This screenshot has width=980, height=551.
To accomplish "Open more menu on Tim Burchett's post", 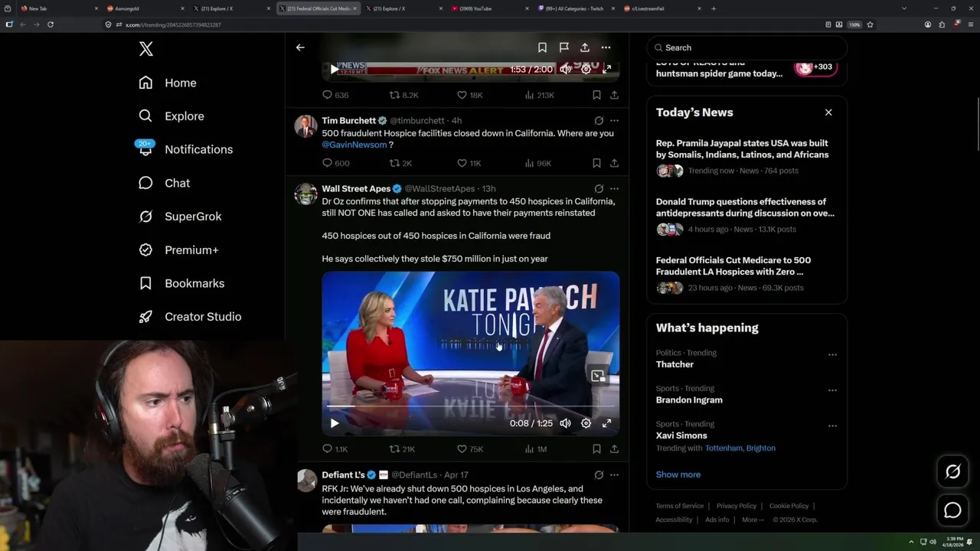I will tap(614, 121).
